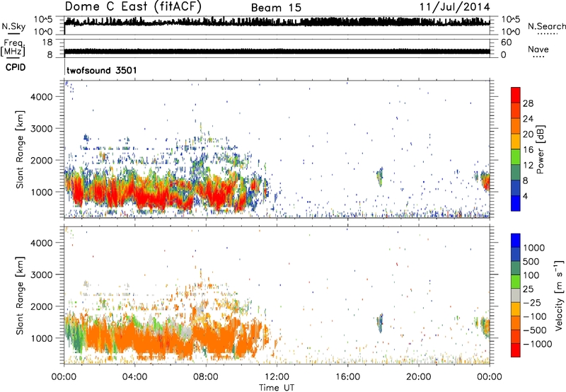Click the '60' label on the Nave axis
Image resolution: width=566 pixels, height=392 pixels.
tap(506, 42)
